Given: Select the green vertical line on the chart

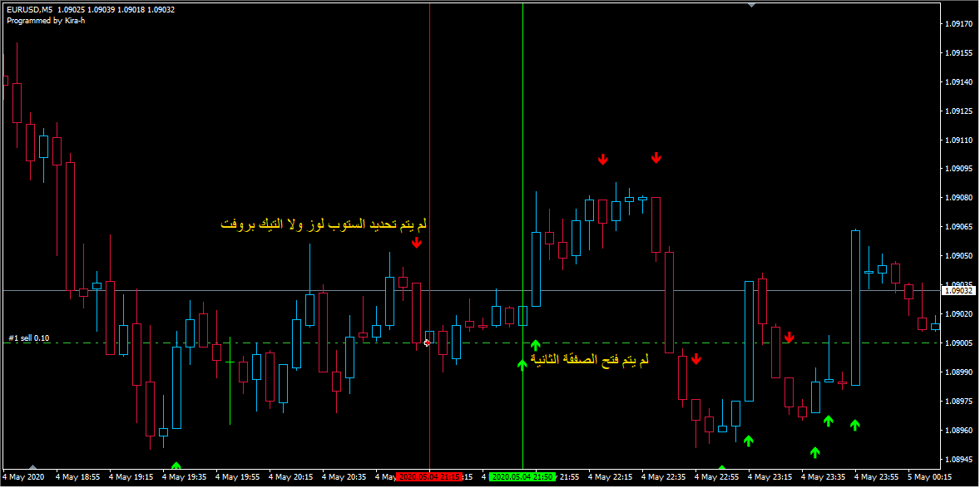Looking at the screenshot, I should [x=522, y=166].
